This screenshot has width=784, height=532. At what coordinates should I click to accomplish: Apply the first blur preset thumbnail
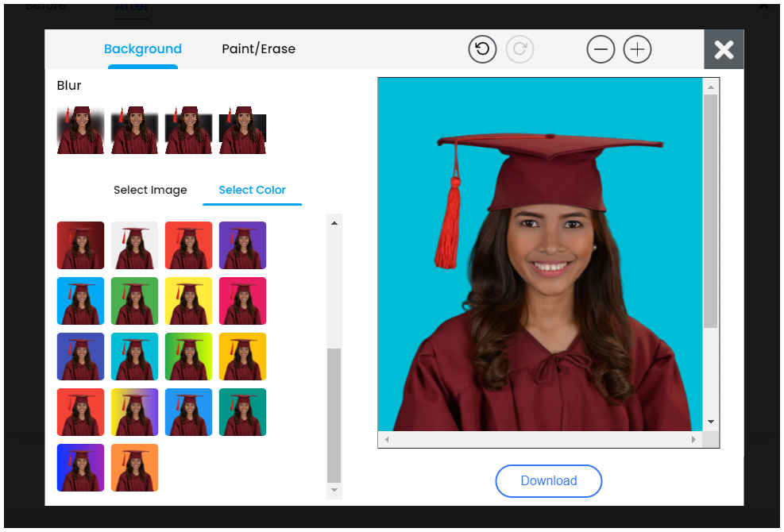(x=80, y=129)
